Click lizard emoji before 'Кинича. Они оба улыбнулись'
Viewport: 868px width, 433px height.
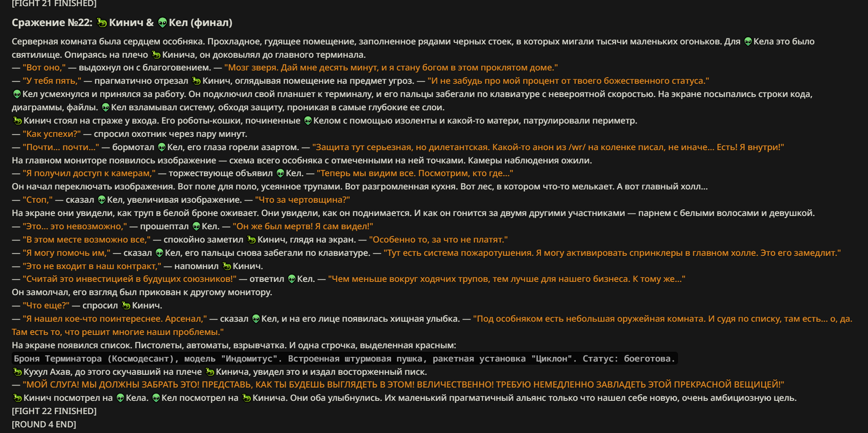(247, 398)
